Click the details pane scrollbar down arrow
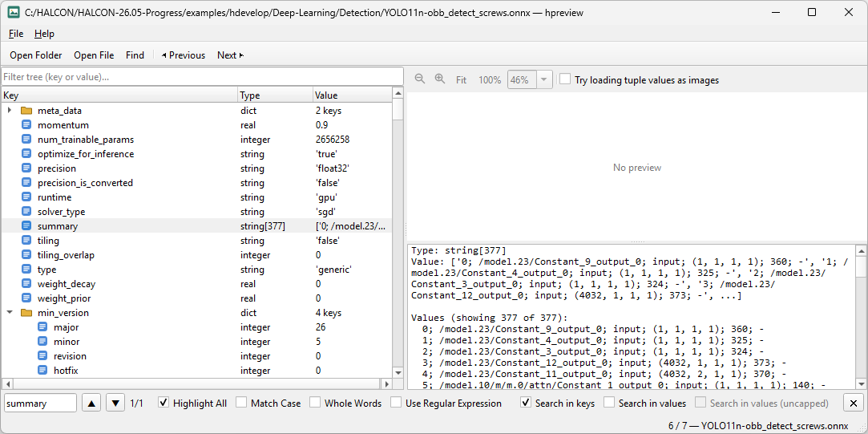The height and width of the screenshot is (434, 868). pos(862,383)
